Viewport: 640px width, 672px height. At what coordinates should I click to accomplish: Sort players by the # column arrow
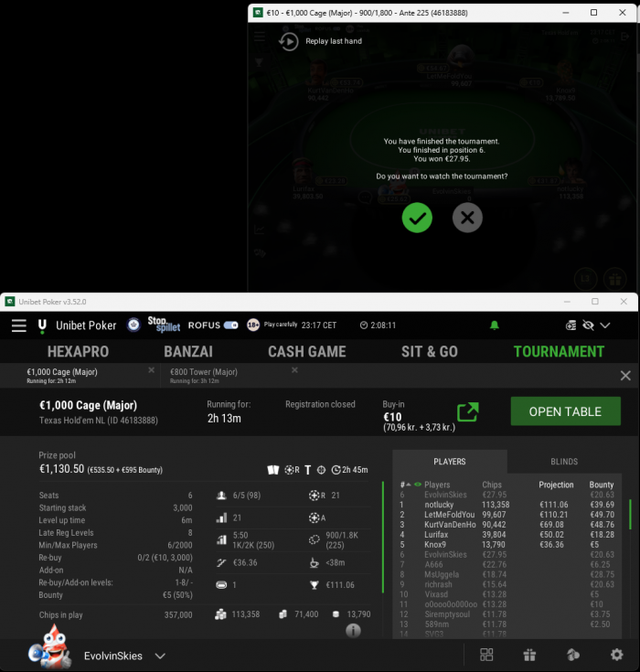(405, 485)
